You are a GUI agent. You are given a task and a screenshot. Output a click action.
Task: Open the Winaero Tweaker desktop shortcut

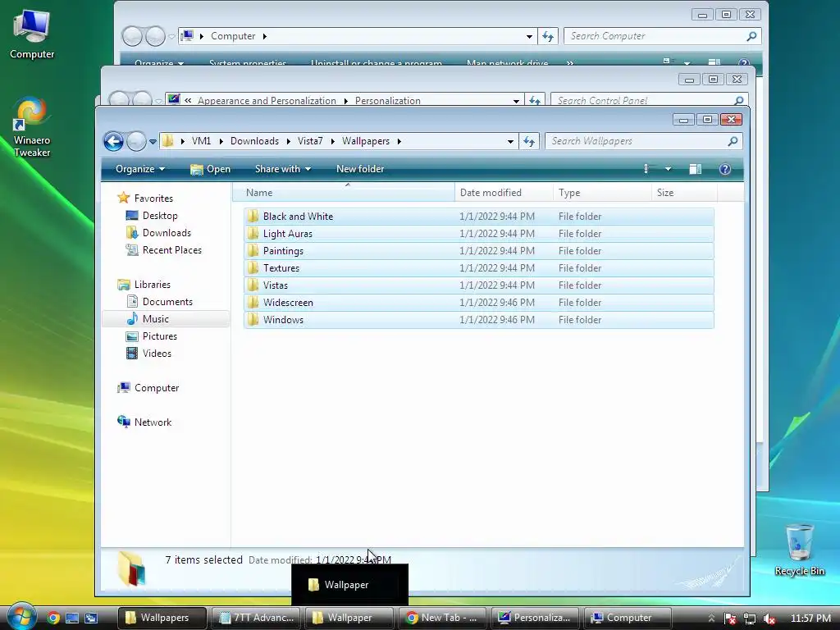tap(32, 127)
